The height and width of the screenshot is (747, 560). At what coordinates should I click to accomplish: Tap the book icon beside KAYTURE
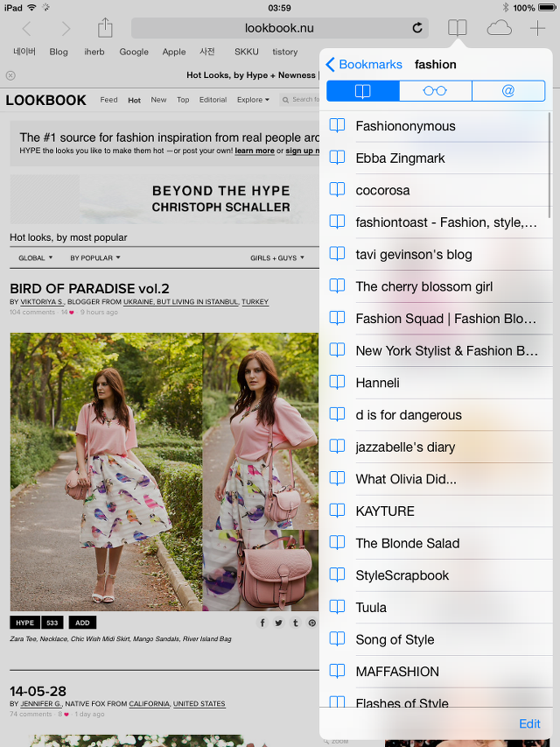337,511
